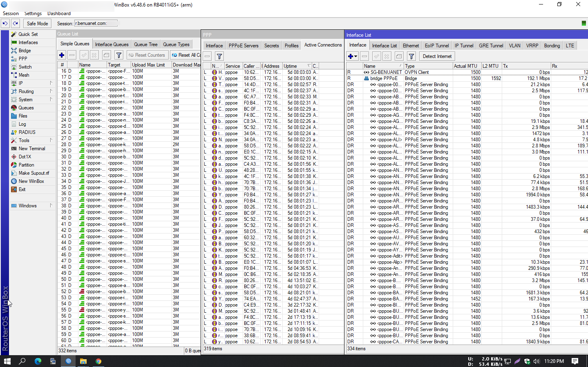
Task: Open Mesh in sidebar
Action: tap(24, 75)
